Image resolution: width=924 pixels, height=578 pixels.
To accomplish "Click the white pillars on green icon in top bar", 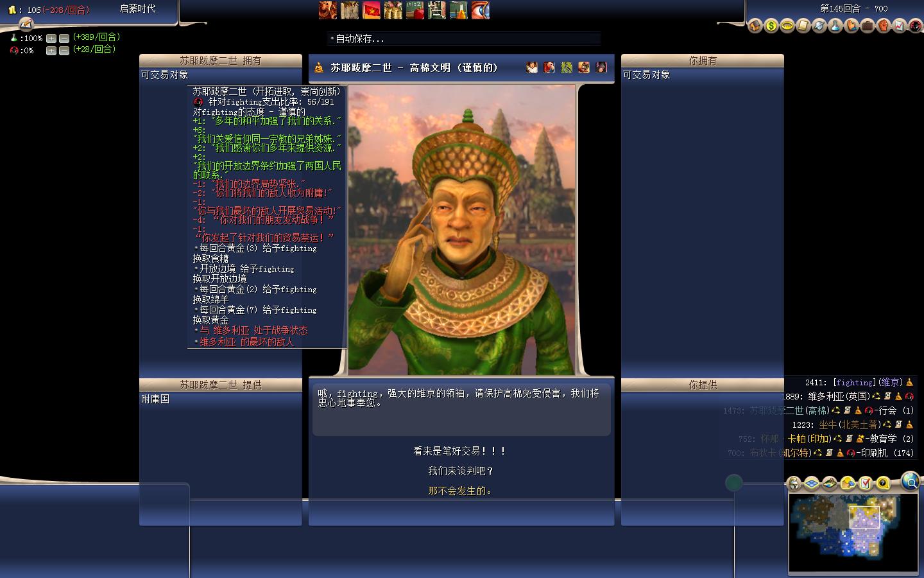I will pyautogui.click(x=437, y=10).
